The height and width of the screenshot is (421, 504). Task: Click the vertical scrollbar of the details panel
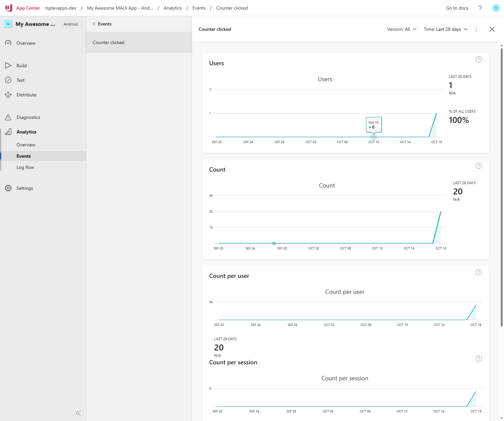click(x=502, y=185)
